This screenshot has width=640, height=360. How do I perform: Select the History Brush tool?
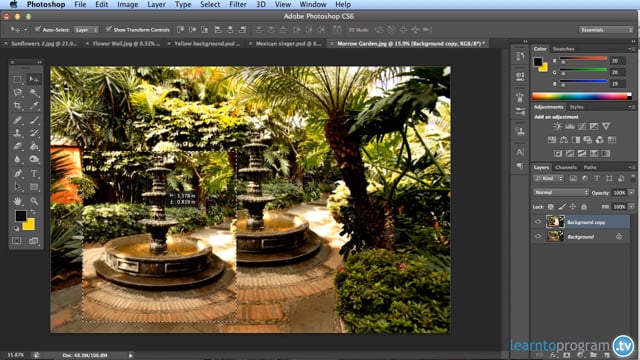34,133
